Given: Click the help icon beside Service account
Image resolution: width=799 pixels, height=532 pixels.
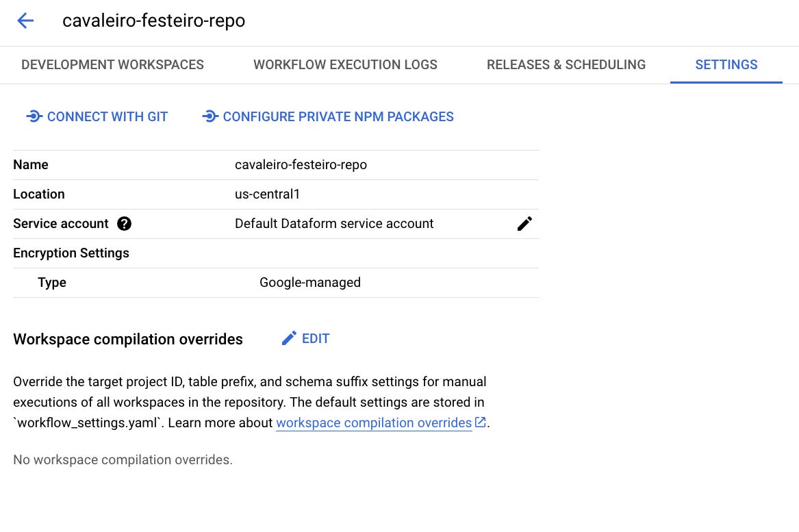Looking at the screenshot, I should [x=124, y=224].
